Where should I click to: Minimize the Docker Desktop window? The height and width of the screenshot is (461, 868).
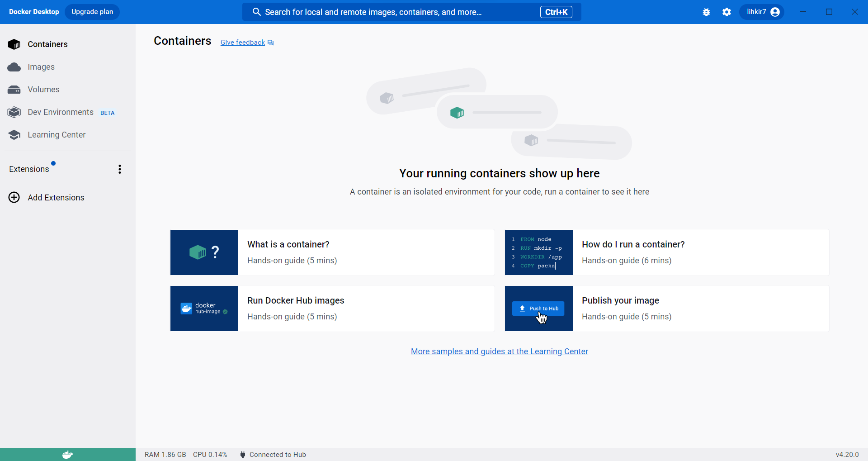point(803,12)
